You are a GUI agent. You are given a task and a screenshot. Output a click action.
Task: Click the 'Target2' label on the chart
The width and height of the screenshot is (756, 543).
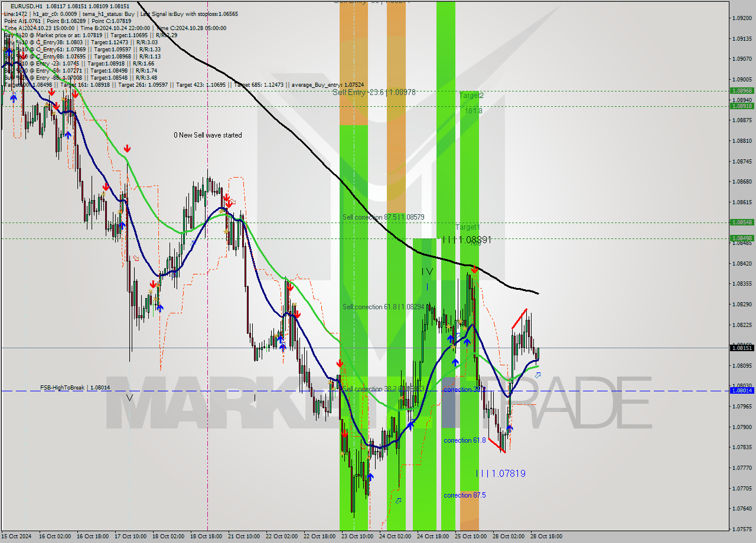[x=471, y=95]
